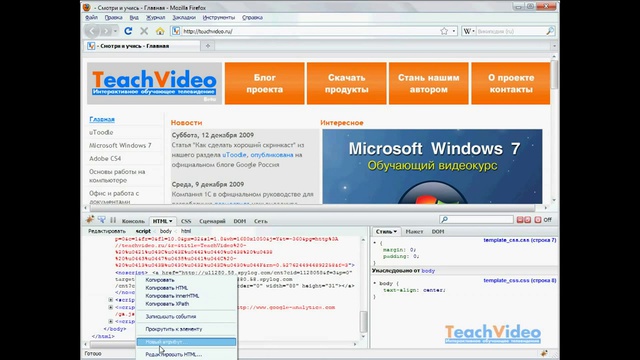
Task: Open the Инструменты menu
Action: (x=219, y=18)
